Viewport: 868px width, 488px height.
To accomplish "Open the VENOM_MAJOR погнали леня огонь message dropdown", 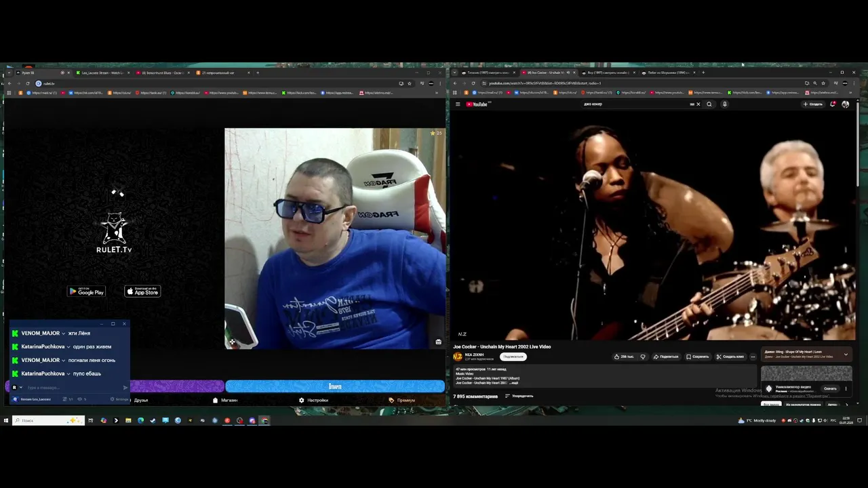I will 63,361.
